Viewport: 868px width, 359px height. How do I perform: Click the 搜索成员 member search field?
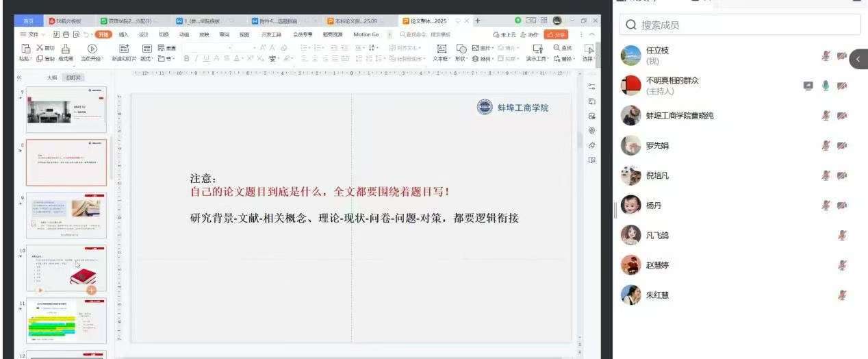click(x=739, y=25)
